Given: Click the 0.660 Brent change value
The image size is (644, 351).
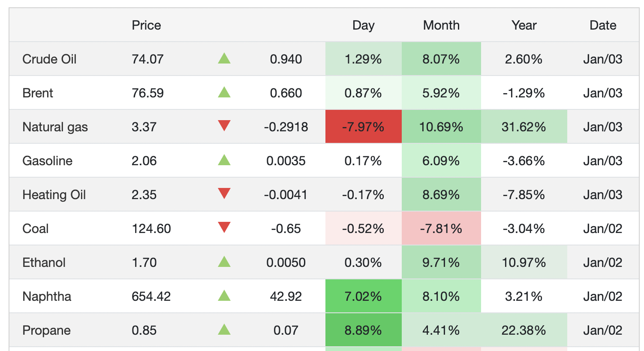Looking at the screenshot, I should coord(286,93).
